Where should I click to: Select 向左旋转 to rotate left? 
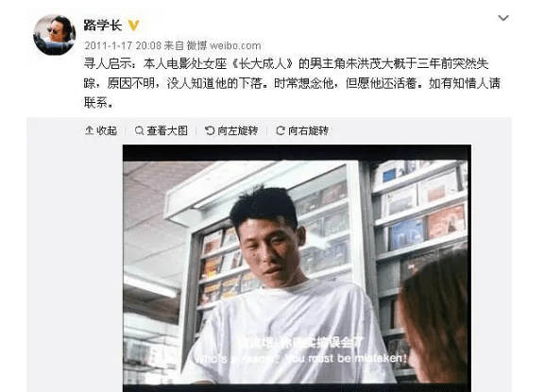[x=238, y=130]
